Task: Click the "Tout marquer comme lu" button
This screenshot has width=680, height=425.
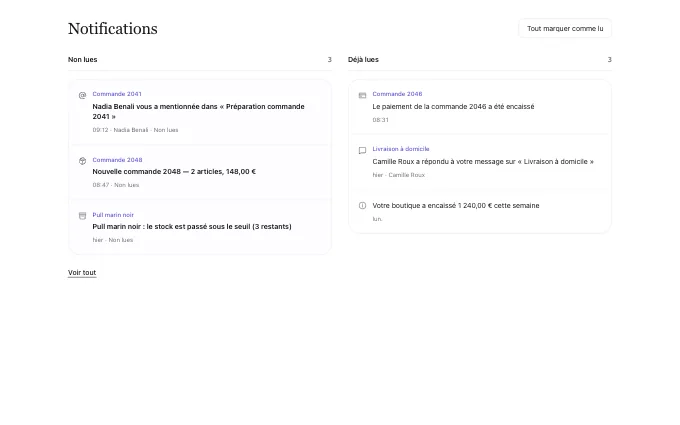Action: 565,29
